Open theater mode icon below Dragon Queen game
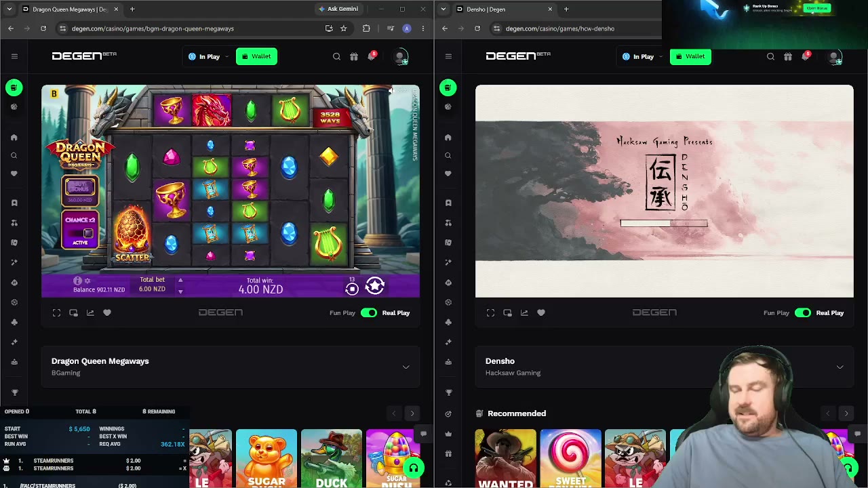 point(73,312)
